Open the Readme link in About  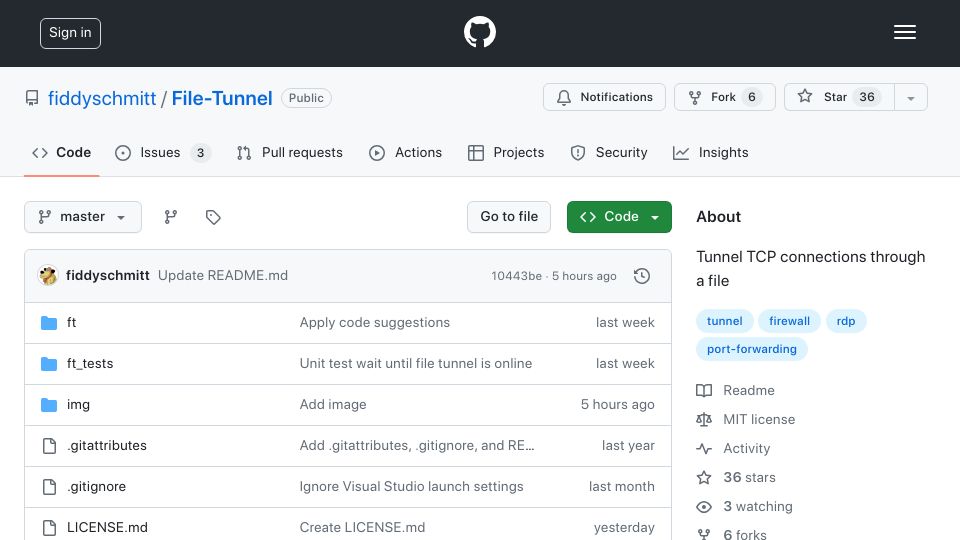(x=749, y=391)
